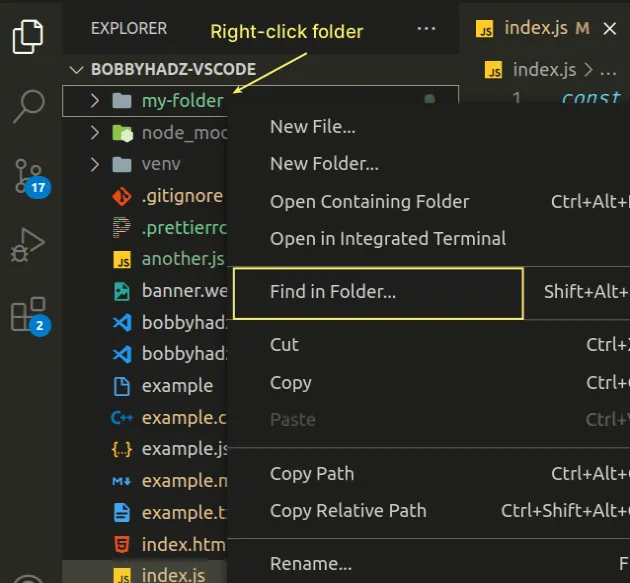
Task: Click the image icon of banner.webp file
Action: click(122, 291)
